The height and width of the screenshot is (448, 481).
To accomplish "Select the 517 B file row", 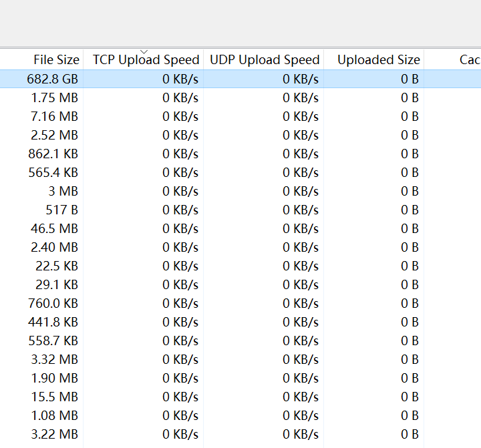I will click(240, 210).
